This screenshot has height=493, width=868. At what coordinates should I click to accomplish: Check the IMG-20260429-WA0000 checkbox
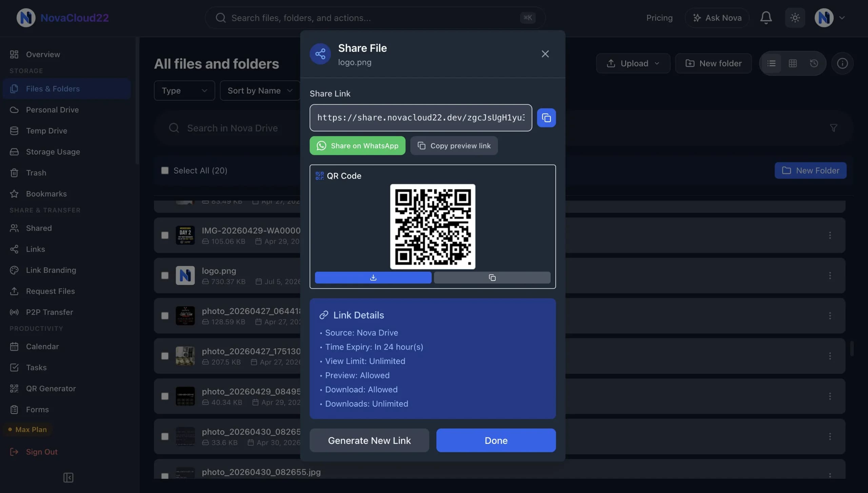[165, 235]
